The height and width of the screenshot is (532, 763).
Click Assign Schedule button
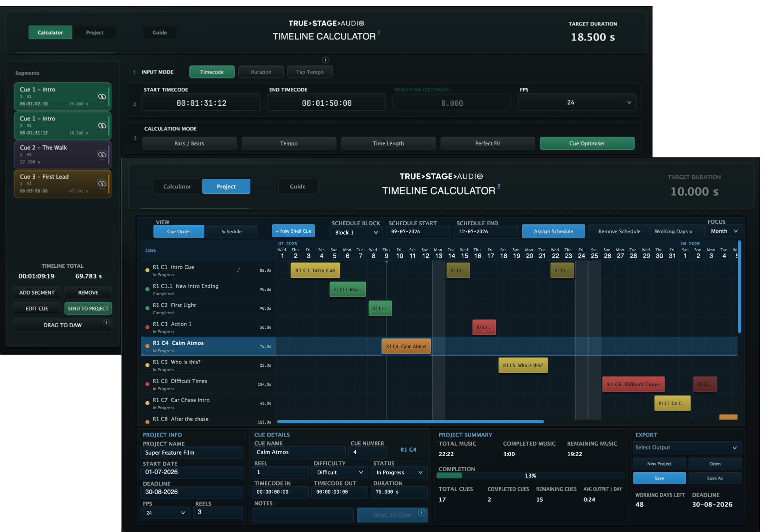pos(554,231)
